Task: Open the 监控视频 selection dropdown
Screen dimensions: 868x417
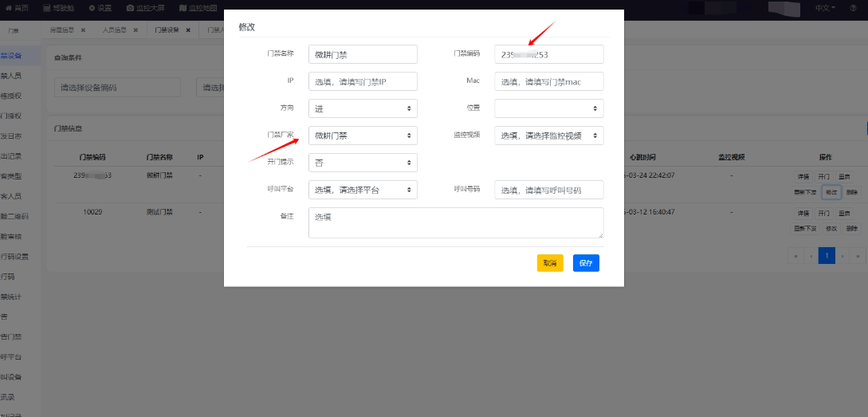Action: 548,136
